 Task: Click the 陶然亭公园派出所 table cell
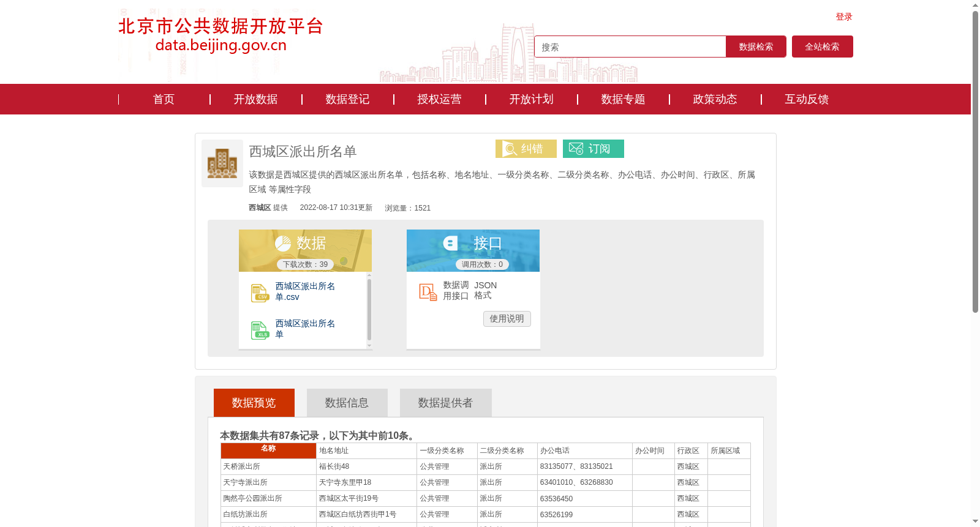point(268,499)
